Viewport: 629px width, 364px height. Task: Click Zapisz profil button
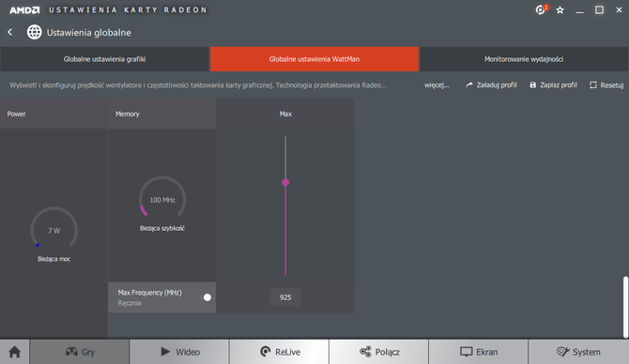click(x=553, y=85)
